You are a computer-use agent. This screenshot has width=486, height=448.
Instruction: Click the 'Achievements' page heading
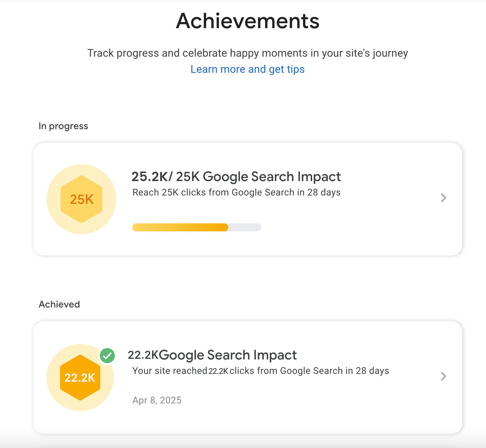tap(247, 21)
